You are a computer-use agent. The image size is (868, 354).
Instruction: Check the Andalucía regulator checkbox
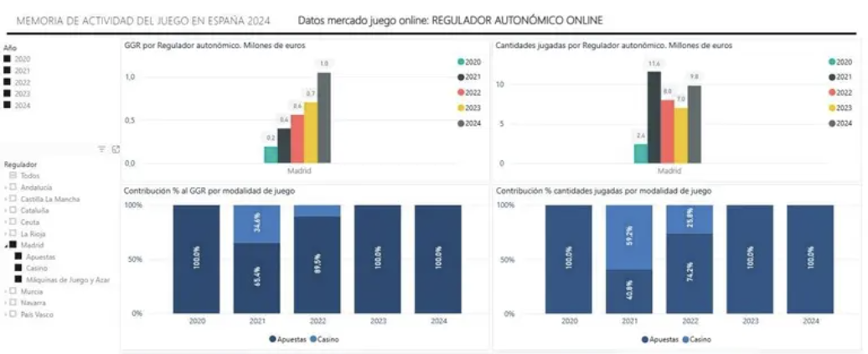tap(13, 188)
